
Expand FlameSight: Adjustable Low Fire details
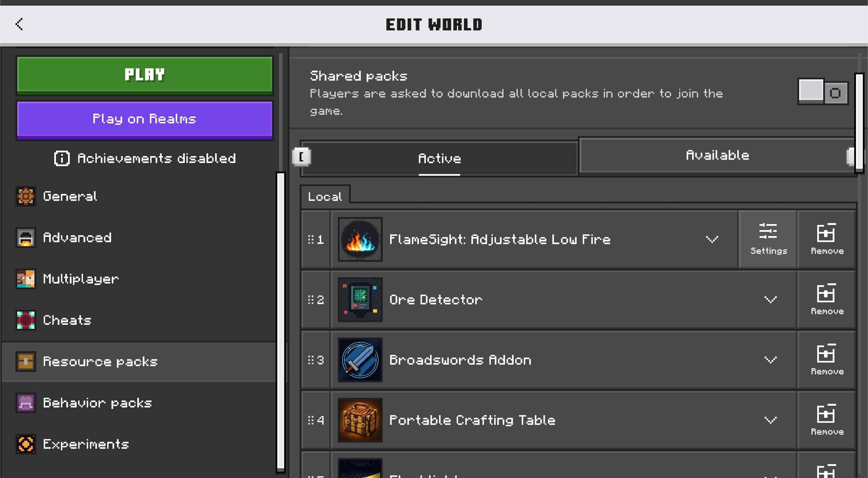point(712,239)
